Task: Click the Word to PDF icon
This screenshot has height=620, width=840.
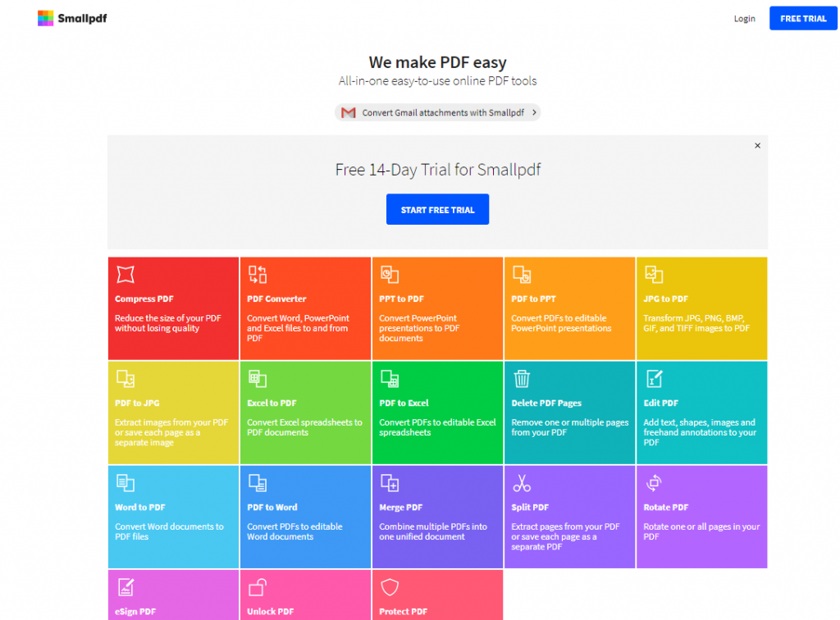Action: pos(126,483)
